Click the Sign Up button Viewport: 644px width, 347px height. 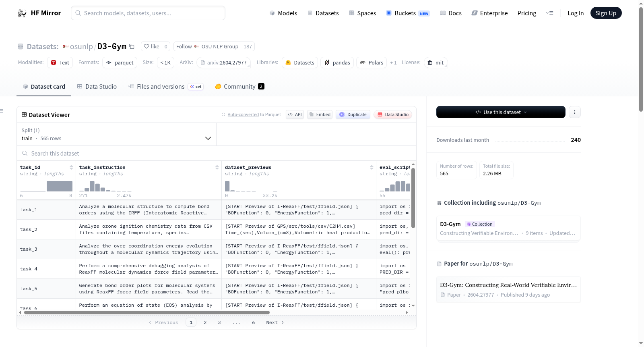pos(606,13)
